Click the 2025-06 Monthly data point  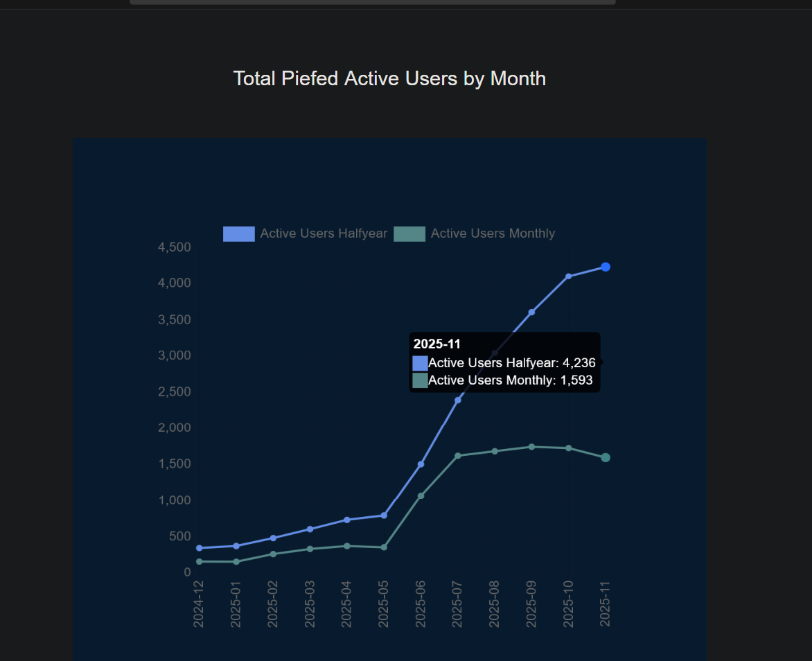click(421, 495)
